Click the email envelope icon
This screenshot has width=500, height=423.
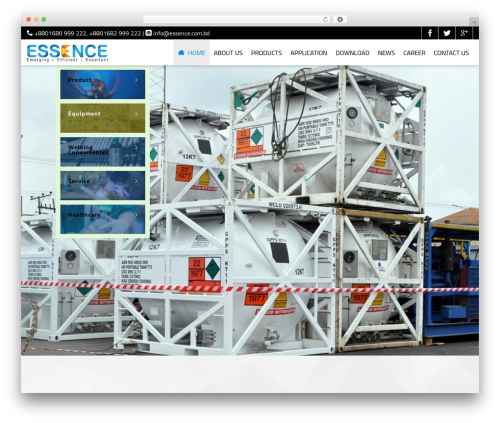click(x=149, y=33)
